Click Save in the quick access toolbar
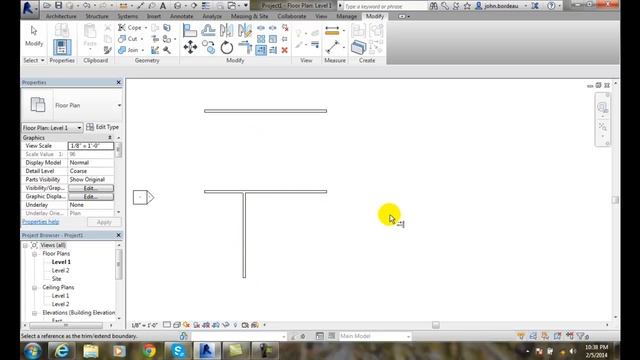This screenshot has width=640, height=360. 59,6
